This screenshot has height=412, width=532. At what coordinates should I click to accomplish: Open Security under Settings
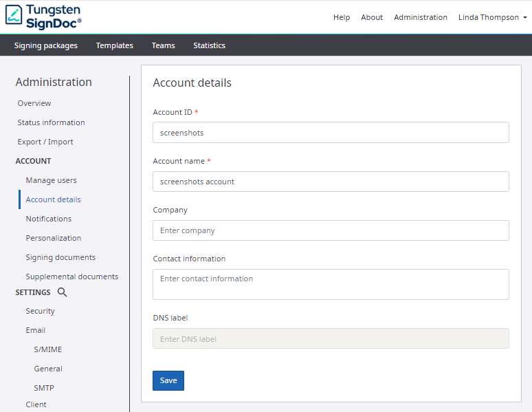(40, 311)
